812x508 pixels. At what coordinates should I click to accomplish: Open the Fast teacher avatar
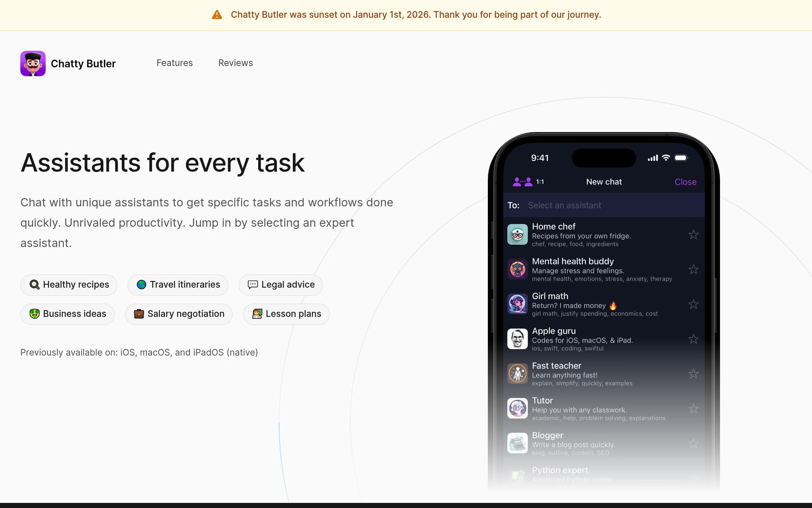[517, 374]
